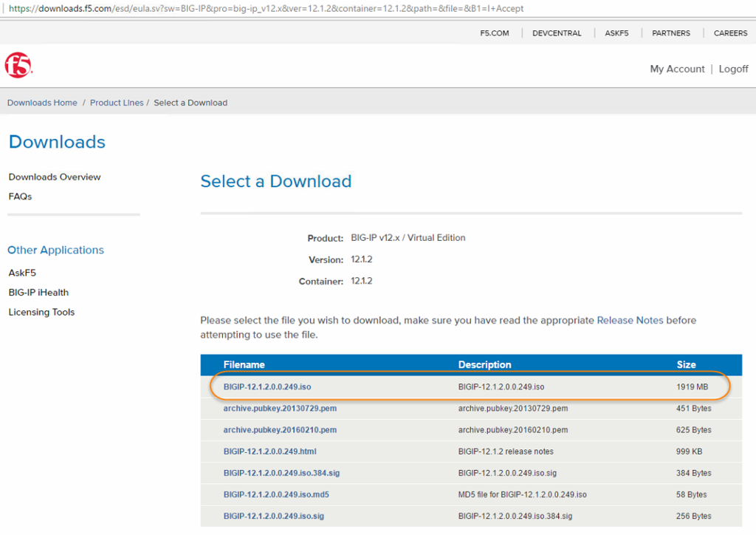The width and height of the screenshot is (756, 535).
Task: Download BIGIP-12.1.2.0.0.249.iso file
Action: 267,387
